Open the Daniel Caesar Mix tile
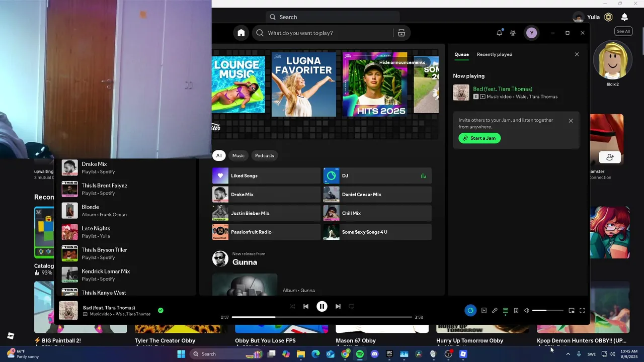Screen dimensions: 644x362 coord(377,195)
